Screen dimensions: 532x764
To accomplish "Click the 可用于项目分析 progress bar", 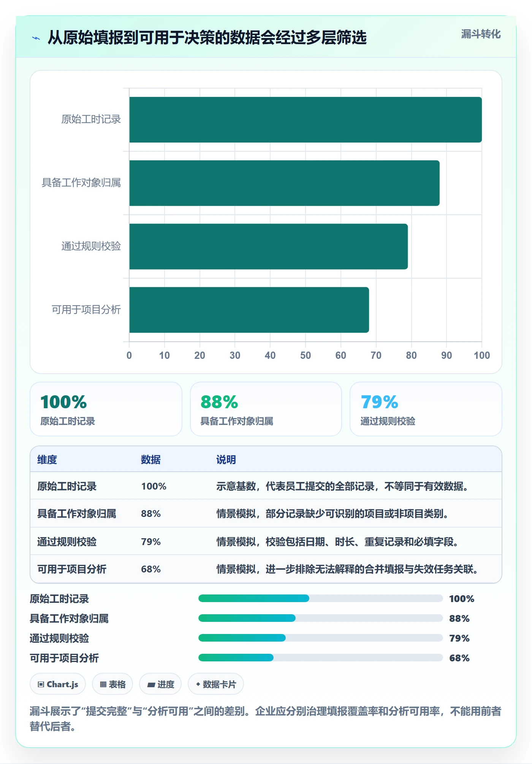I will 321,658.
